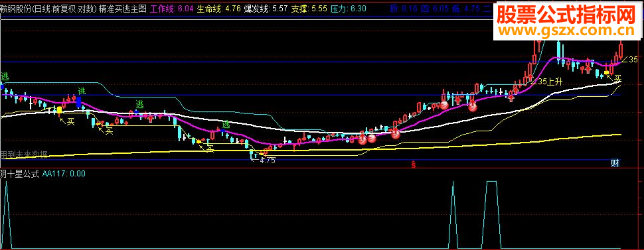Click the last numbered red ball signal
The image size is (644, 250).
pyautogui.click(x=473, y=107)
